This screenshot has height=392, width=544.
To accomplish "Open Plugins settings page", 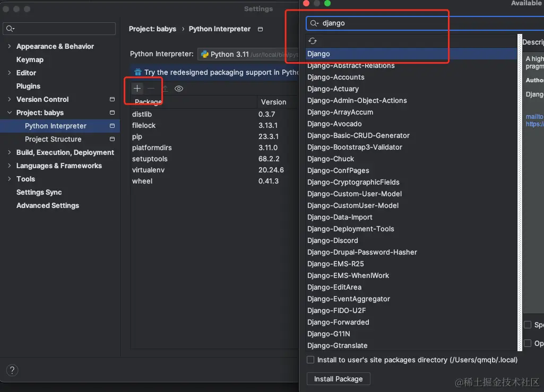I will click(x=29, y=86).
